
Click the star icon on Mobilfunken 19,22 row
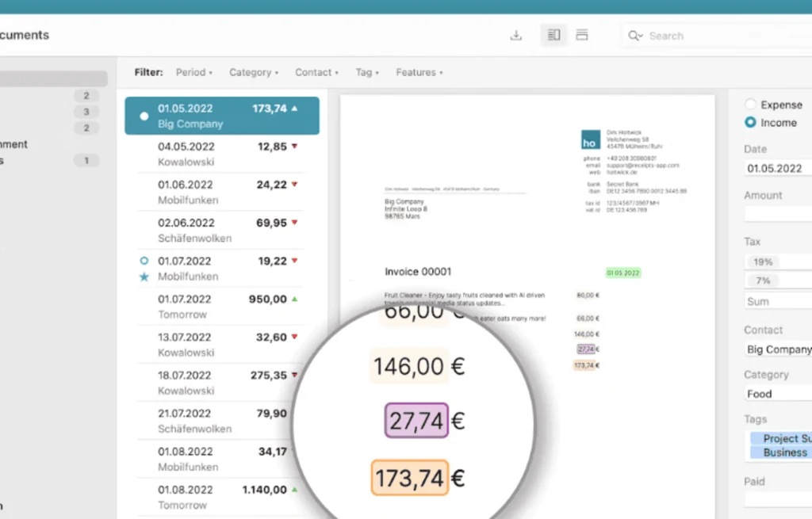(x=144, y=277)
